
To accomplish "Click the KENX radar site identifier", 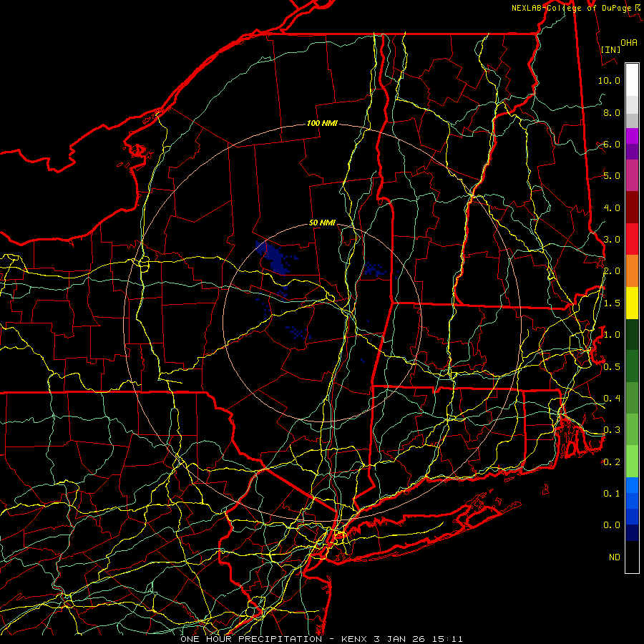I will click(x=354, y=639).
